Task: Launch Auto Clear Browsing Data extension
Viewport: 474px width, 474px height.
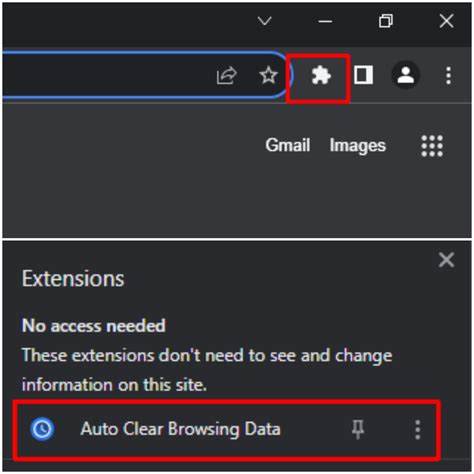Action: (x=180, y=429)
